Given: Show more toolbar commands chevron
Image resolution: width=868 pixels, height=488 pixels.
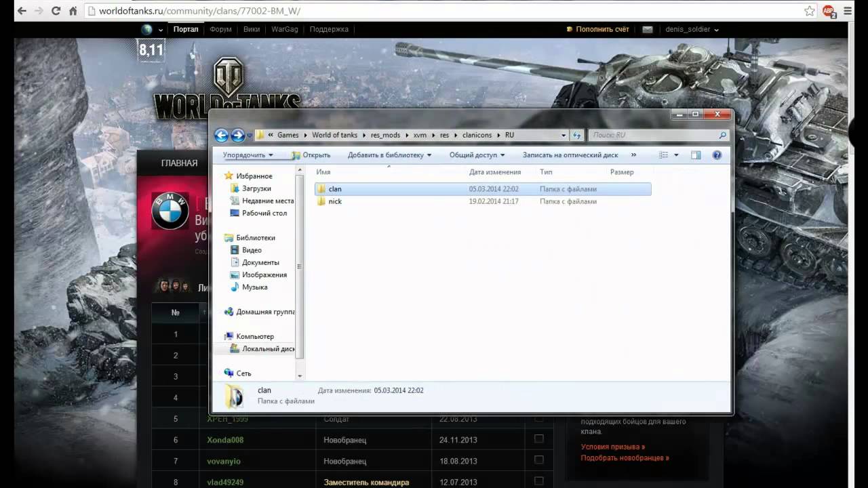Looking at the screenshot, I should (x=634, y=155).
